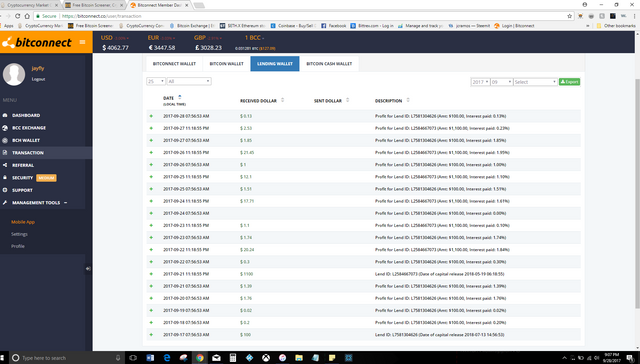
Task: Switch to Cryptocurrency Market browser tab
Action: pyautogui.click(x=29, y=5)
